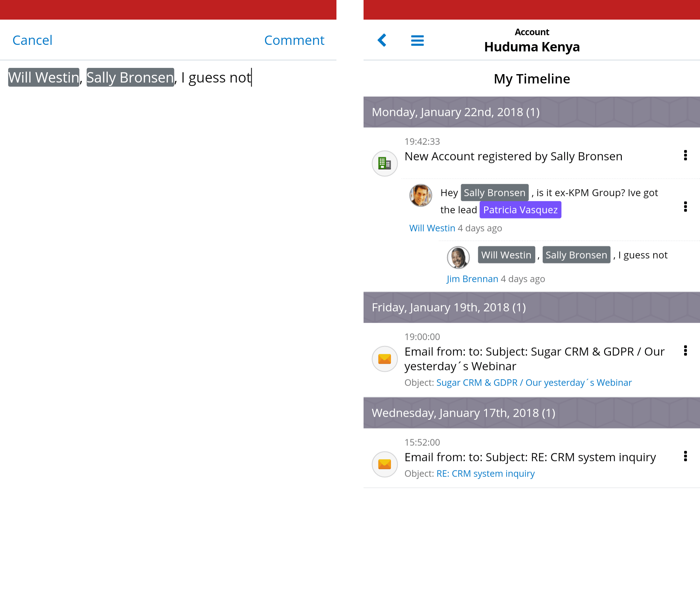This screenshot has height=598, width=700.
Task: Collapse the Friday, January 19th, 2018 section
Action: (531, 307)
